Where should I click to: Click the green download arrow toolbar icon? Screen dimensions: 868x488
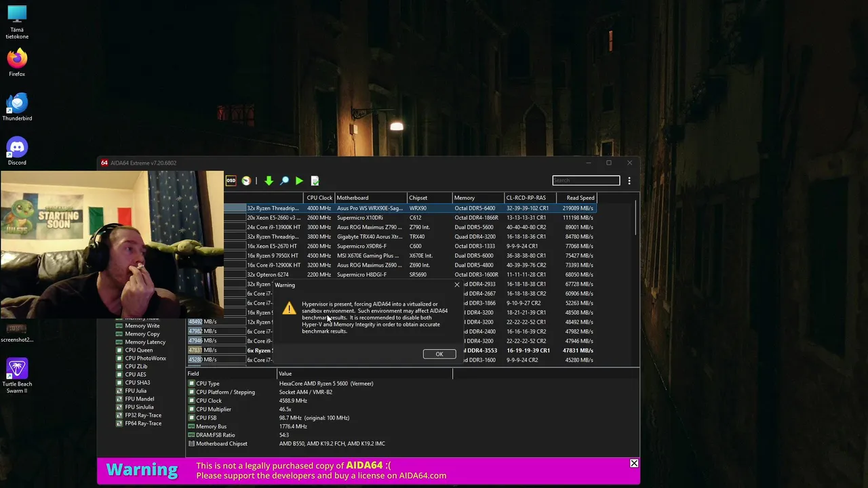(x=269, y=181)
